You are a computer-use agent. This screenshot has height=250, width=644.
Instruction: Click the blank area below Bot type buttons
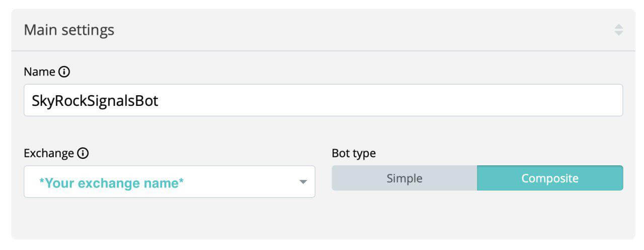[x=477, y=214]
